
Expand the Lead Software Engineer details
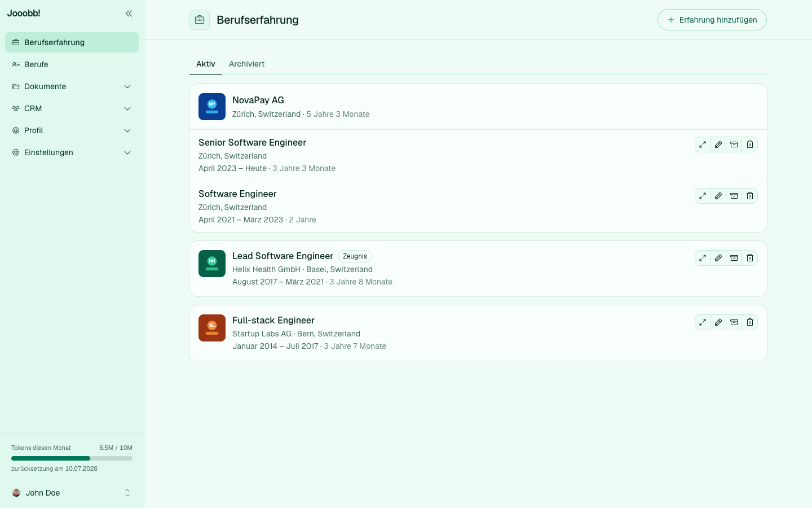(703, 258)
